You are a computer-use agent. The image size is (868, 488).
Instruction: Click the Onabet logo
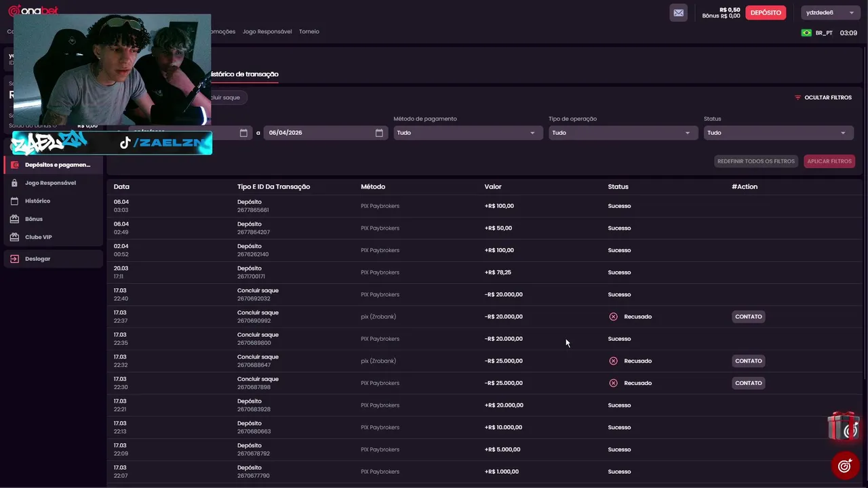click(33, 11)
